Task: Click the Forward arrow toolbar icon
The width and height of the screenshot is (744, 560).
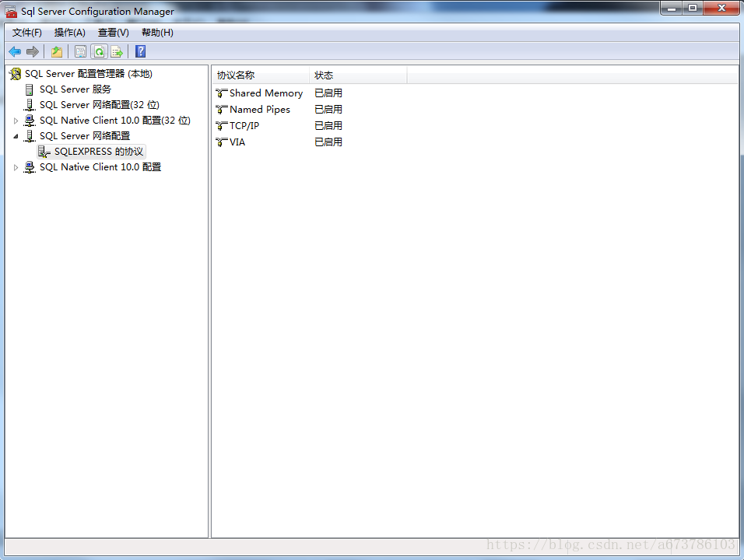Action: [32, 51]
